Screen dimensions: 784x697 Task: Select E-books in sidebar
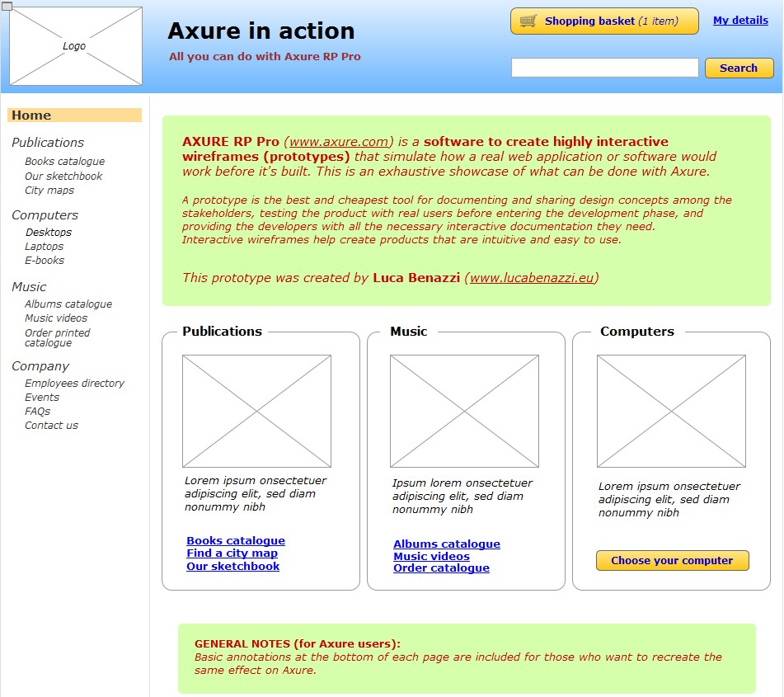[45, 260]
